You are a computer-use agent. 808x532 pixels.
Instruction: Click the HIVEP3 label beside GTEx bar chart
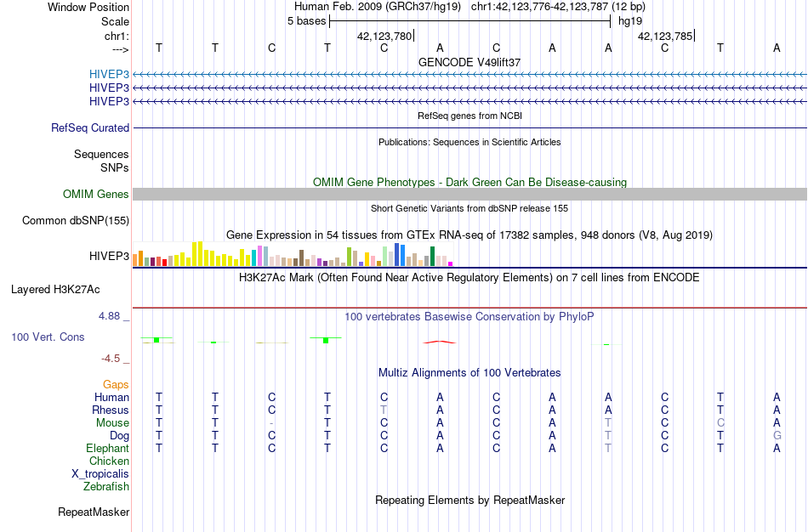pos(109,256)
